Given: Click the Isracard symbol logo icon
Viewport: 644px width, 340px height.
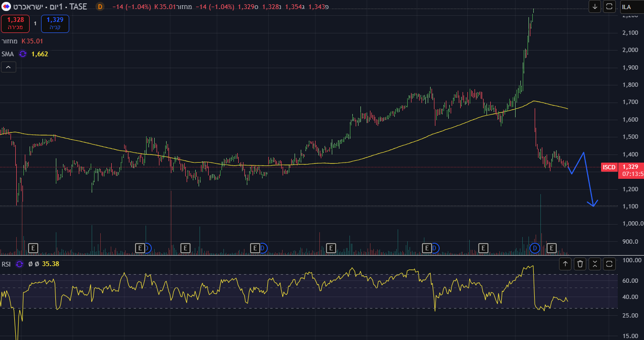Looking at the screenshot, I should point(6,7).
